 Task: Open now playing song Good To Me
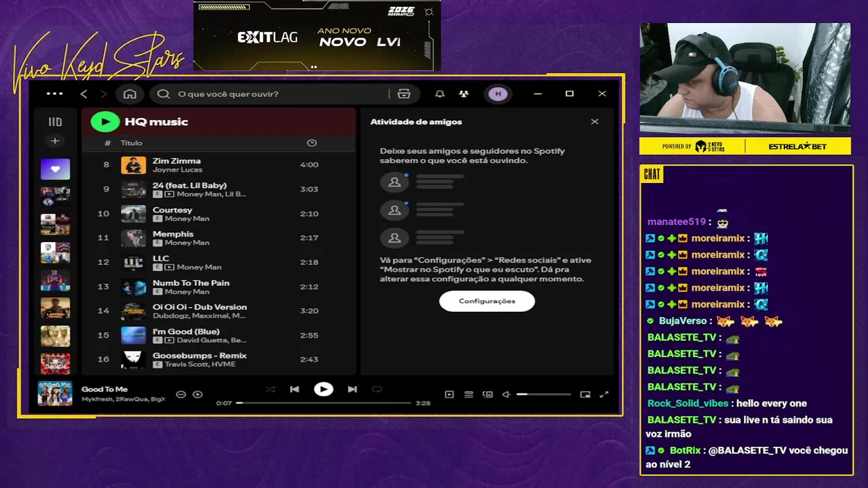click(104, 390)
